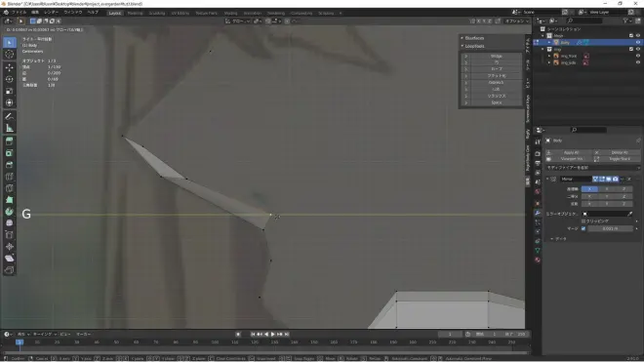Select the Extrude Region tool
644x362 pixels.
coord(10,141)
